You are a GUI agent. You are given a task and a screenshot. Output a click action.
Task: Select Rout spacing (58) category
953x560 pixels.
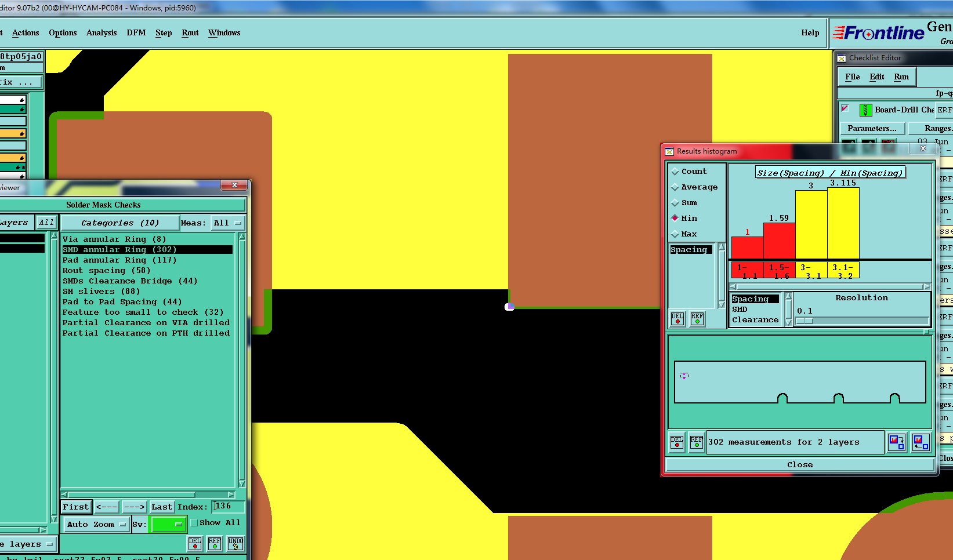[107, 271]
